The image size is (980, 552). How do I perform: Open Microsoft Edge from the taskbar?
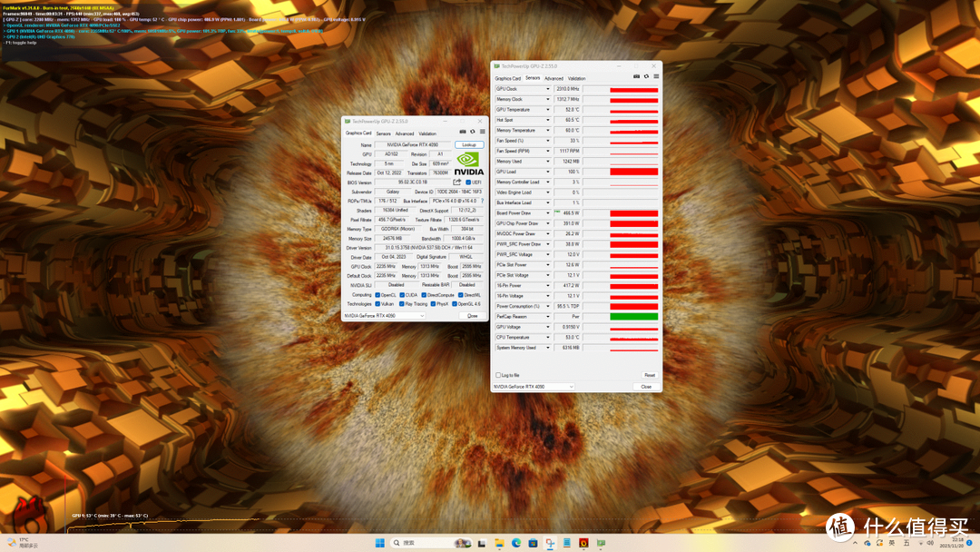tap(516, 543)
